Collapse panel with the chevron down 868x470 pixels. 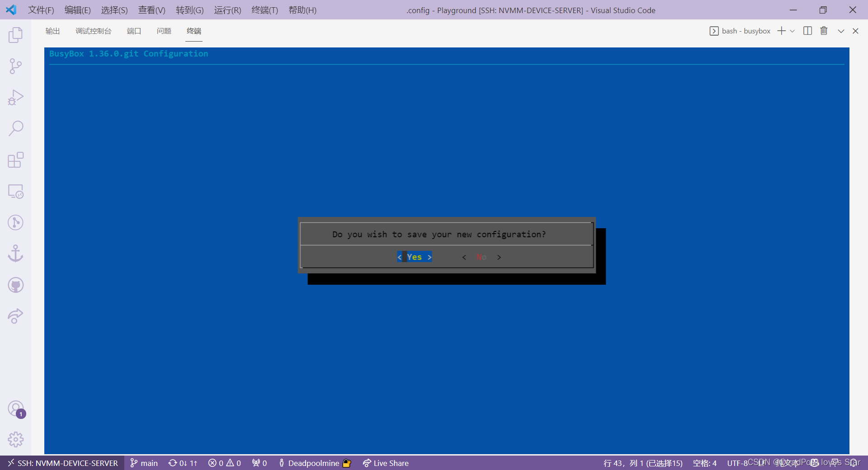tap(841, 31)
